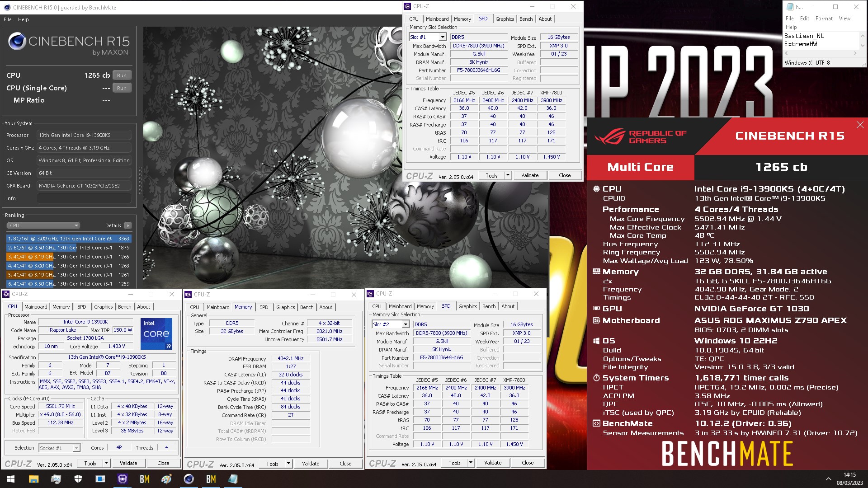This screenshot has width=868, height=488.
Task: Select ranking row 6 4C/4T score 1259
Action: point(69,284)
